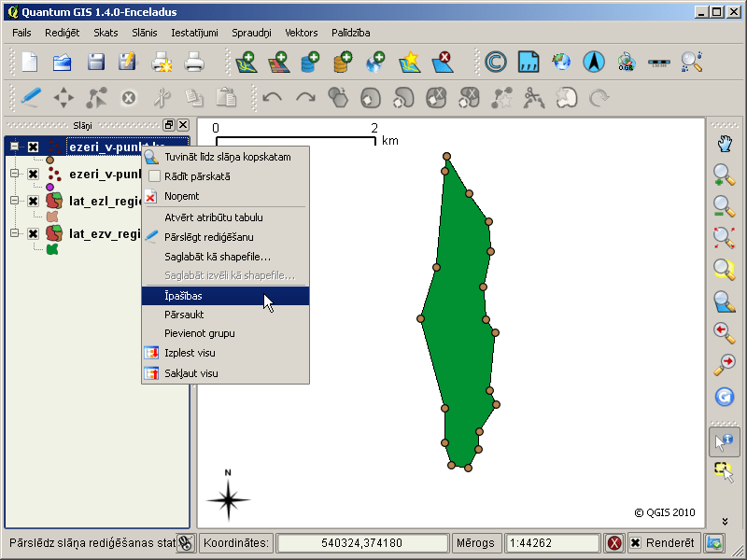Click the Koordinātes coordinate field
The height and width of the screenshot is (560, 747).
pos(362,543)
